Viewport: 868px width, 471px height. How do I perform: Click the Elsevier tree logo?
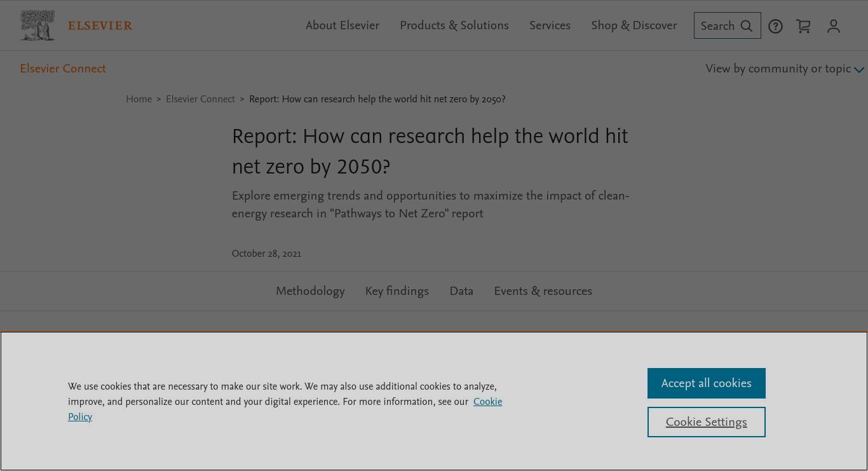(x=37, y=25)
